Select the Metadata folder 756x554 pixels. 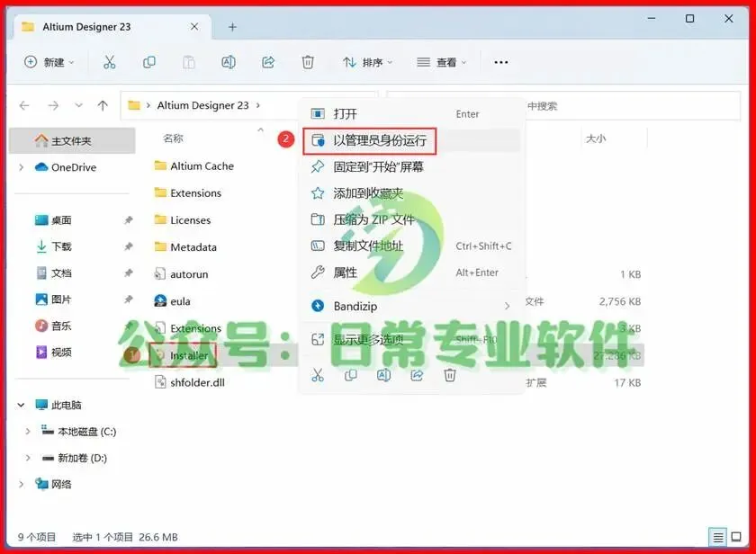coord(185,247)
